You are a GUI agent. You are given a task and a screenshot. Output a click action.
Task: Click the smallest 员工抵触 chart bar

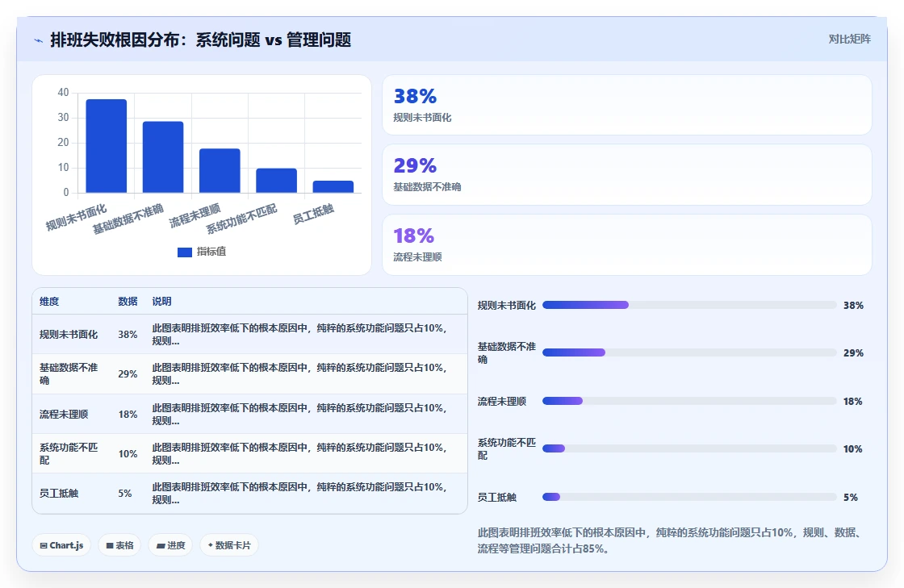click(x=333, y=186)
